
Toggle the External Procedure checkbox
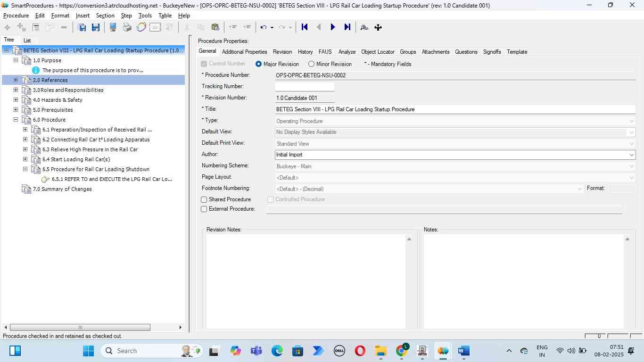(204, 209)
